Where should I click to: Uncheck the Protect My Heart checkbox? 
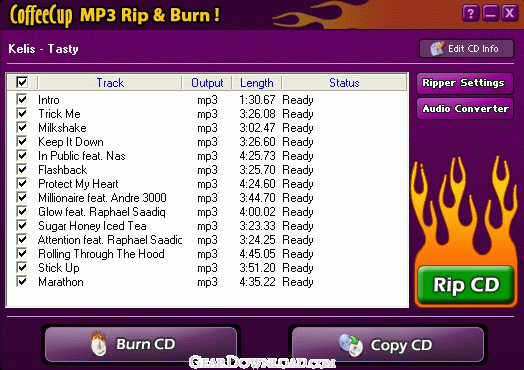coord(22,183)
